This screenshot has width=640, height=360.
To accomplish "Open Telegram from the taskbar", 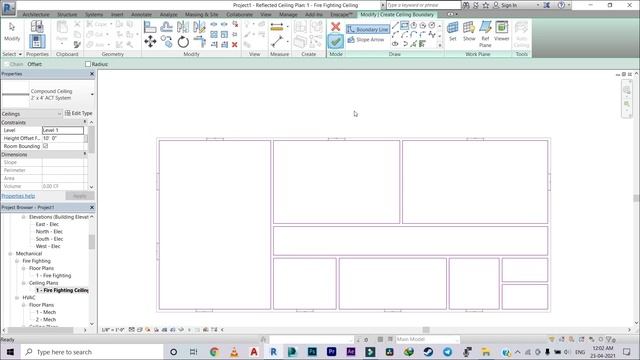I will (x=447, y=352).
